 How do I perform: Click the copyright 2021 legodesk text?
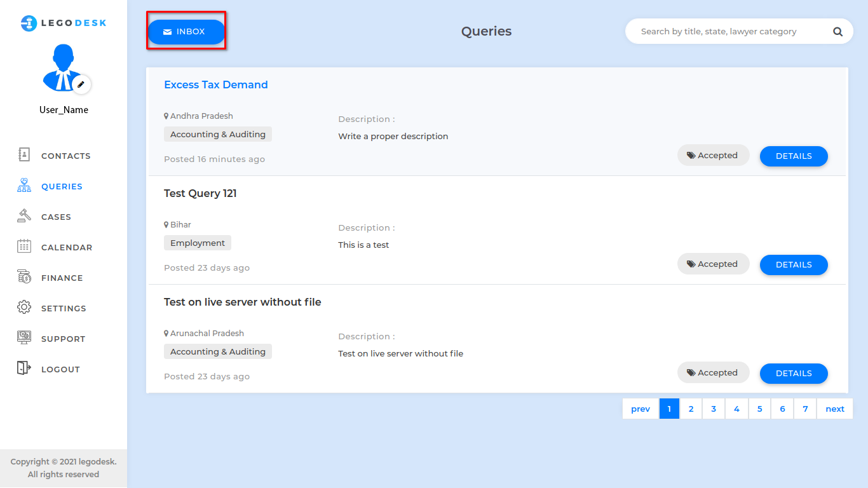[64, 468]
